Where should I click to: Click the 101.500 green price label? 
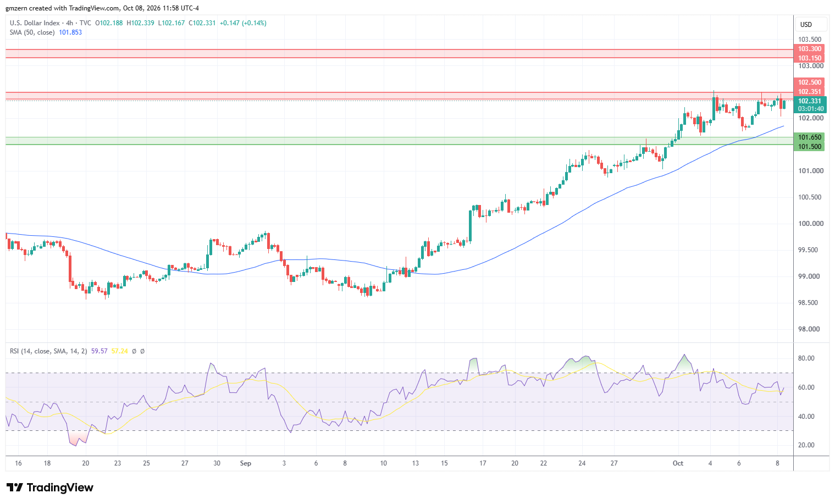(810, 147)
